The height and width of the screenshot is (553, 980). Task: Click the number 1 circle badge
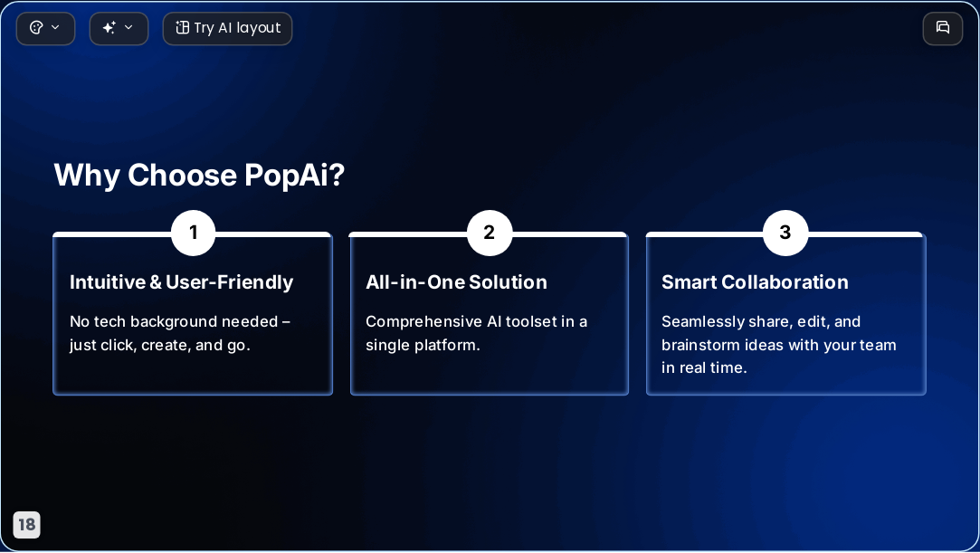coord(193,233)
